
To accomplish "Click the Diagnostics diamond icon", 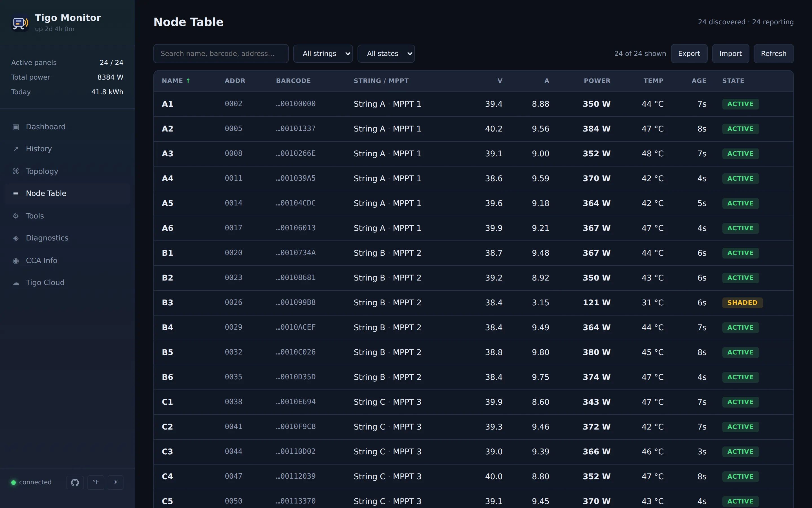I will click(16, 238).
